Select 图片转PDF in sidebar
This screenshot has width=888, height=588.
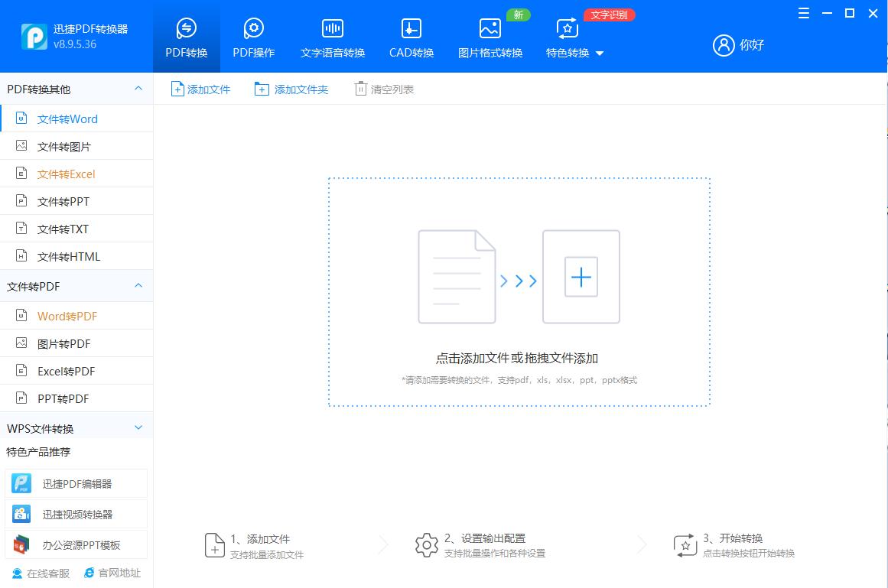[76, 343]
